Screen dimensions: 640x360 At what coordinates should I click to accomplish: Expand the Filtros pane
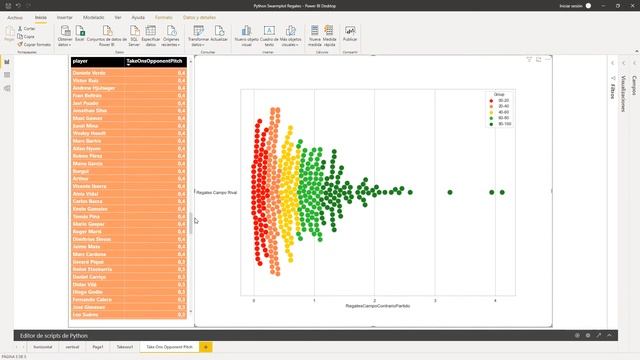pos(613,63)
